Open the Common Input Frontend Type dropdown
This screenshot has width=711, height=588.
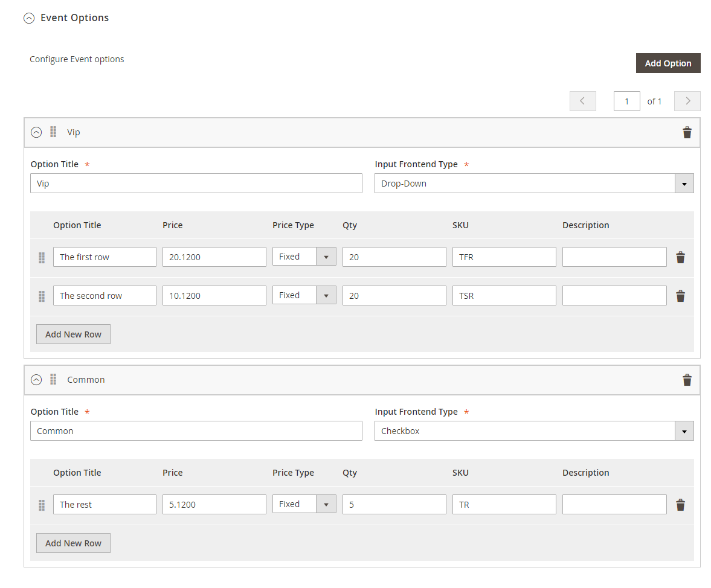click(534, 431)
